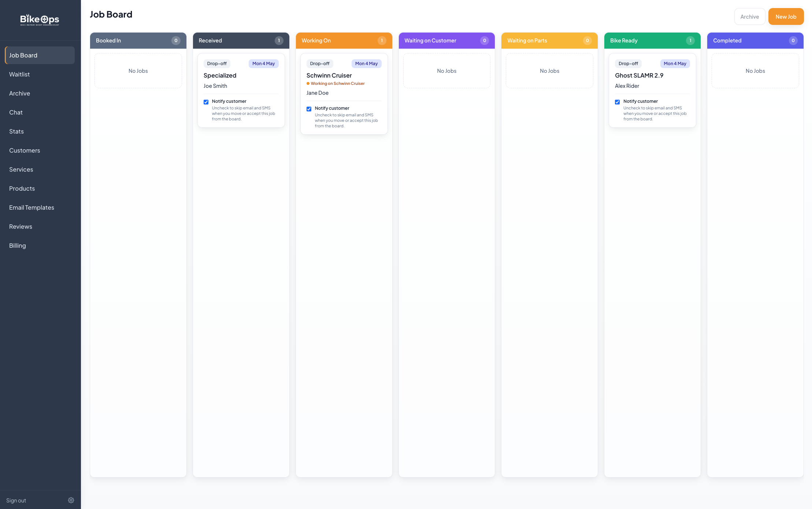Open the Billing page
812x509 pixels.
[x=40, y=246]
